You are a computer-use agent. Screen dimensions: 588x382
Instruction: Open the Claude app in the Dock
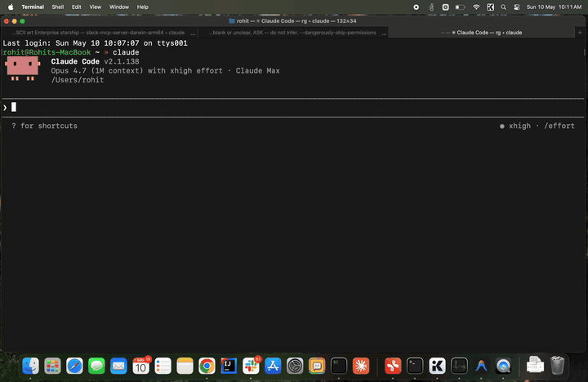(361, 366)
